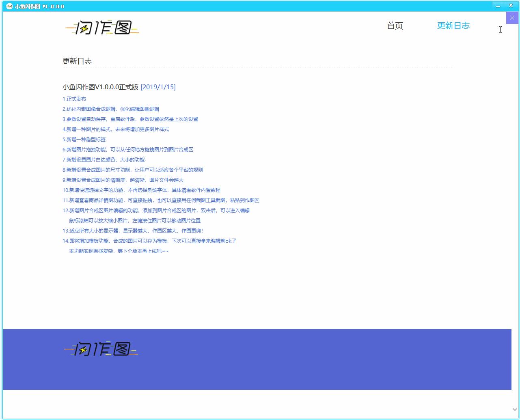Click the 更新日志 section heading
520x420 pixels.
point(77,61)
